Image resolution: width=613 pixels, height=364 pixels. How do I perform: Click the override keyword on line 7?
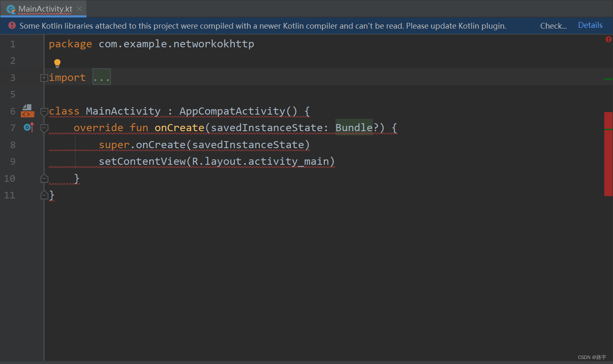[x=98, y=128]
